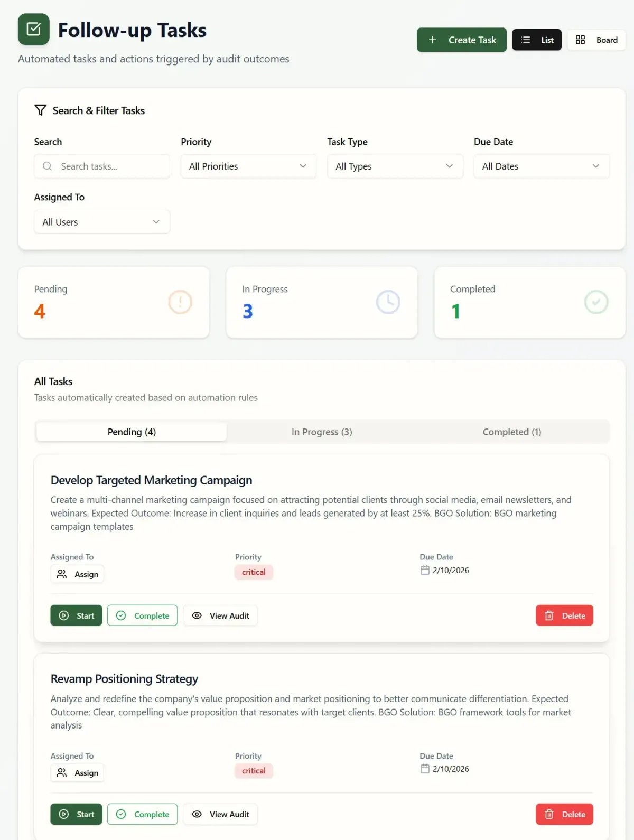Screen dimensions: 634x840
Task: Click the Completed checkmark circle icon
Action: tap(596, 302)
